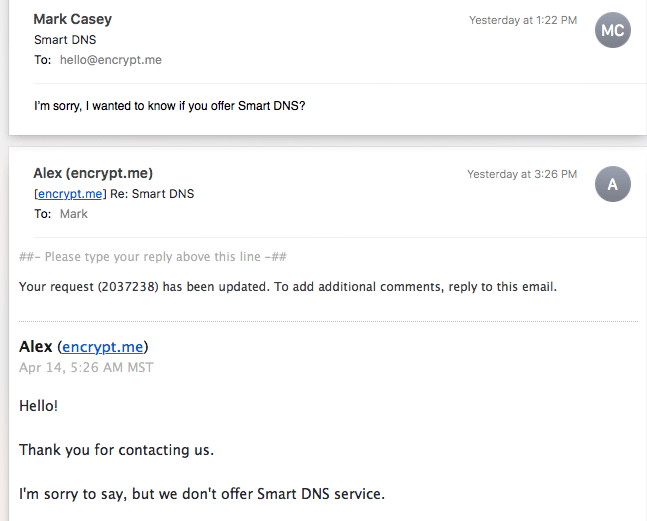Open the encrypt.me link in subject line
This screenshot has width=647, height=521.
[x=70, y=194]
